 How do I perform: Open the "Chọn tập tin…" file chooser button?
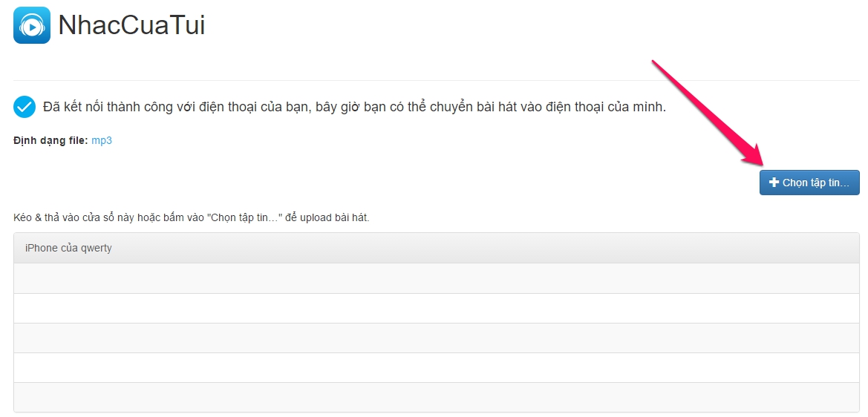click(x=809, y=183)
